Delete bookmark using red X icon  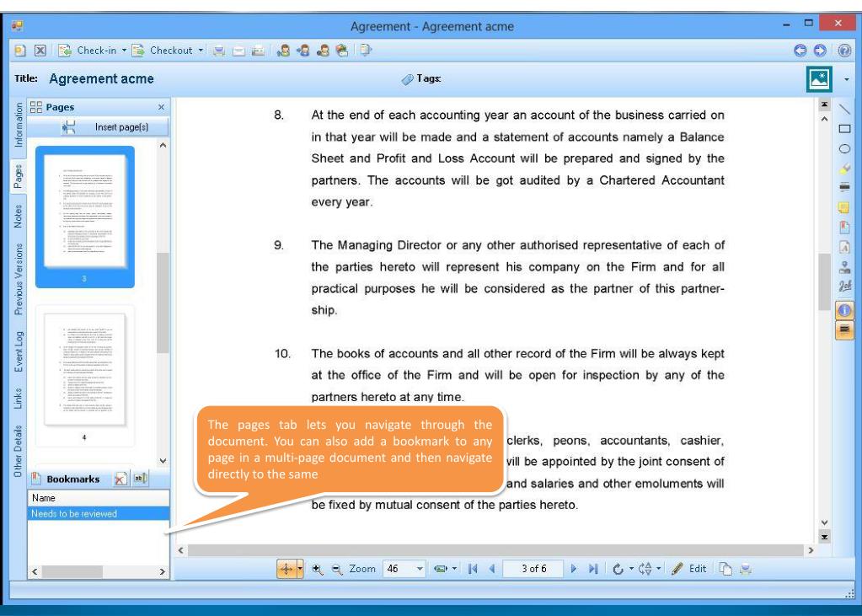[x=120, y=479]
